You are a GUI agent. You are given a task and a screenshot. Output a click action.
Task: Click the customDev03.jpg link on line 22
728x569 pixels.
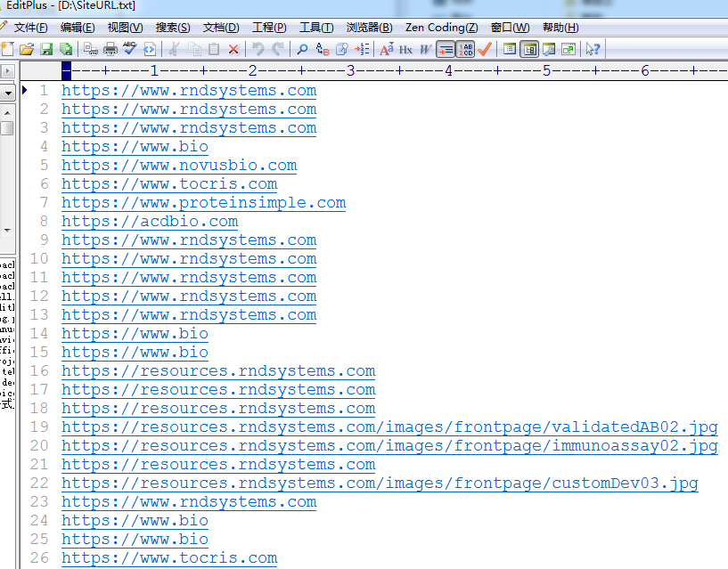[x=380, y=484]
